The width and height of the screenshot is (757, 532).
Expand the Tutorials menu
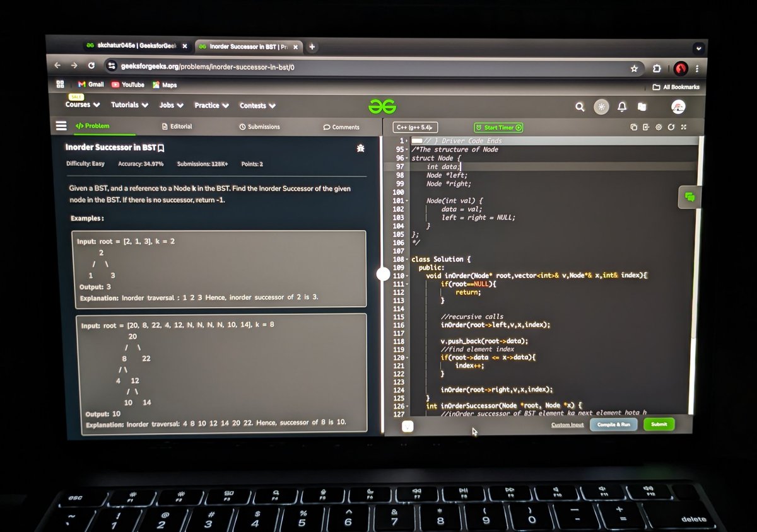(x=129, y=105)
